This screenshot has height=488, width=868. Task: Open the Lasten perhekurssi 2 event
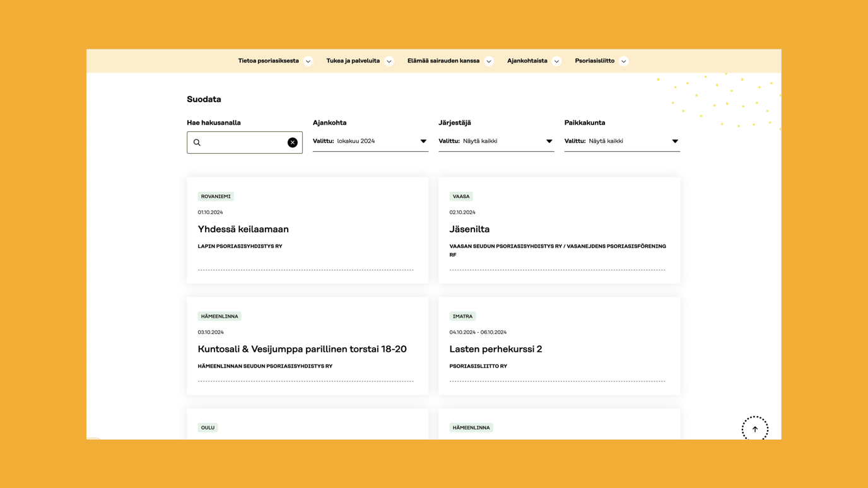(496, 349)
